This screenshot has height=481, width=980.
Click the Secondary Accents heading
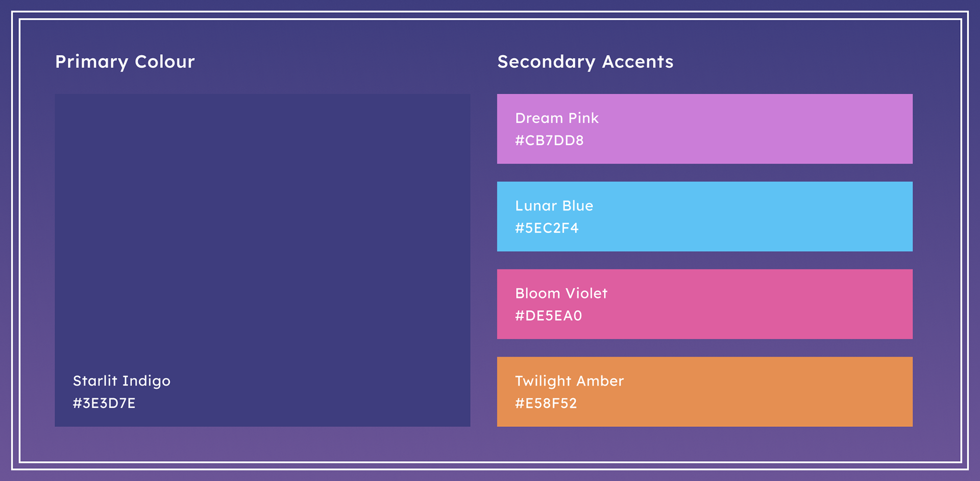point(585,62)
